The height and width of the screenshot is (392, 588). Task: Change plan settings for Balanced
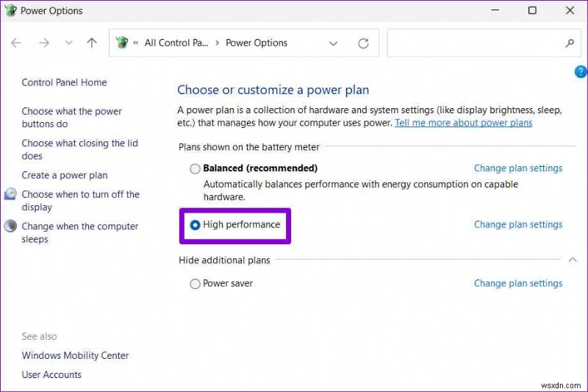point(518,168)
